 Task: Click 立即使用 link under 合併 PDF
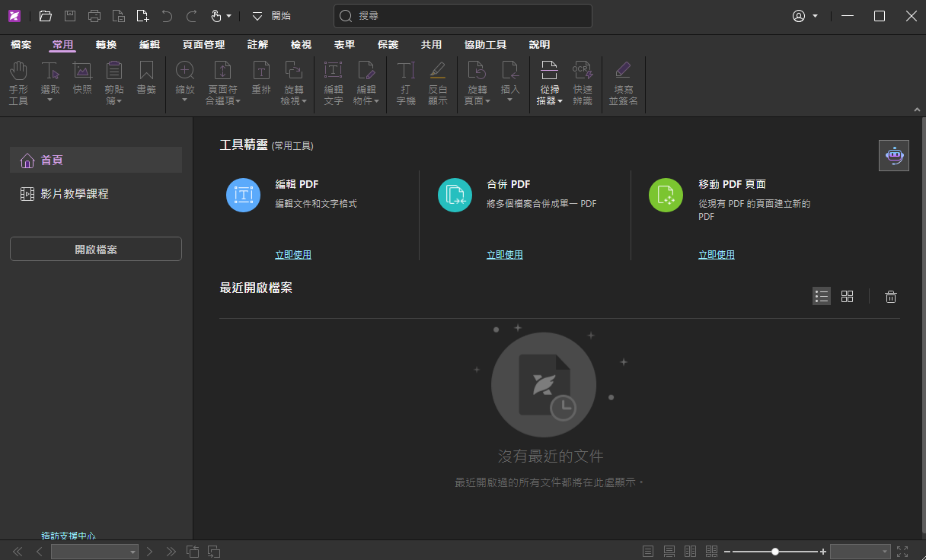point(504,255)
